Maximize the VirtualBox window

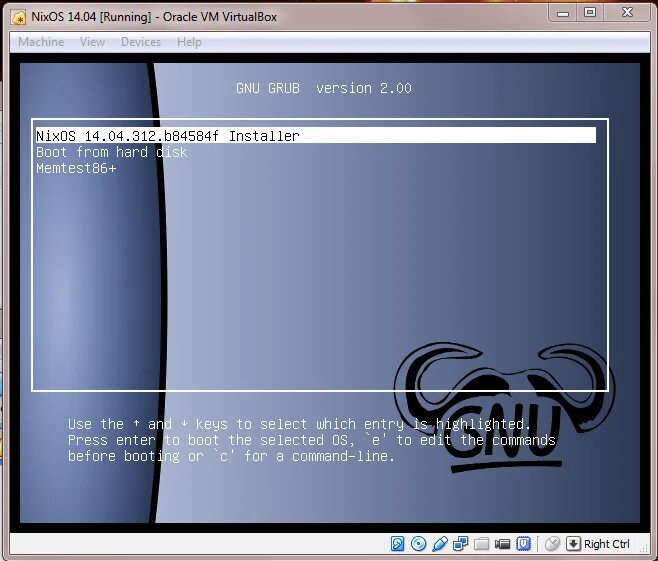(590, 13)
